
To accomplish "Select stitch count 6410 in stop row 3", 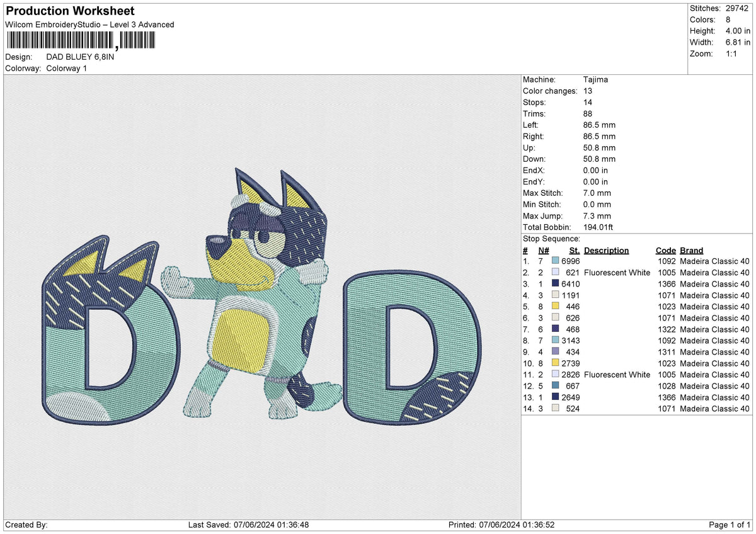I will click(570, 284).
